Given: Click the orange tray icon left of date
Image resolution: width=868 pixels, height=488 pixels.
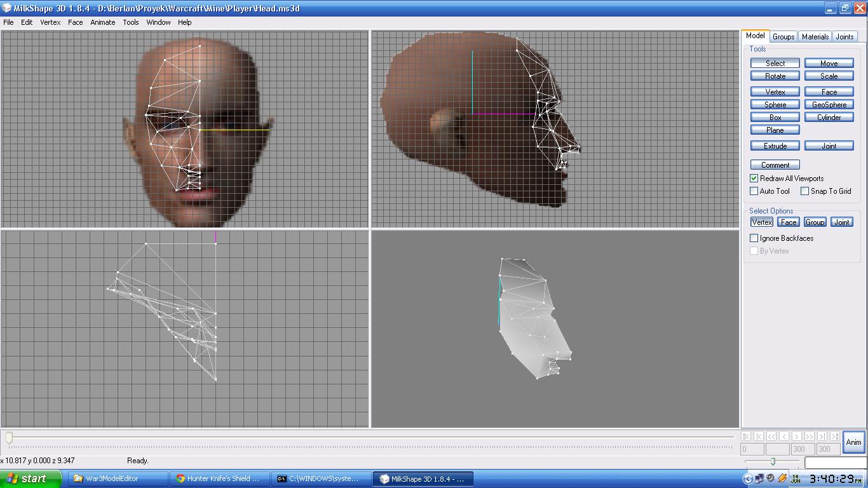Looking at the screenshot, I should coord(782,478).
